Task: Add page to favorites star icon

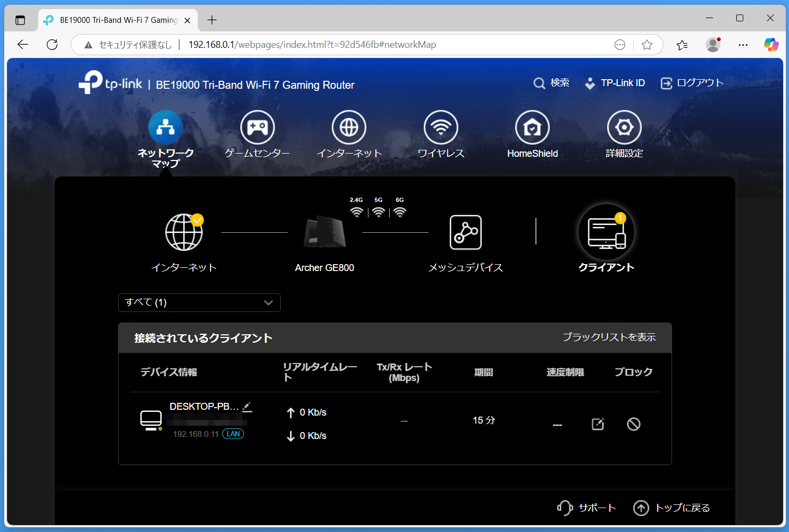Action: (647, 45)
